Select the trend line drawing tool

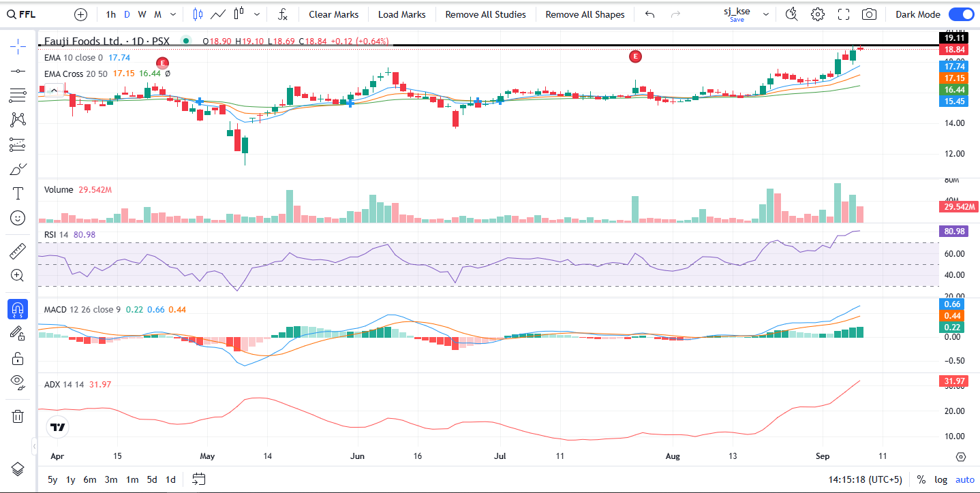[18, 71]
